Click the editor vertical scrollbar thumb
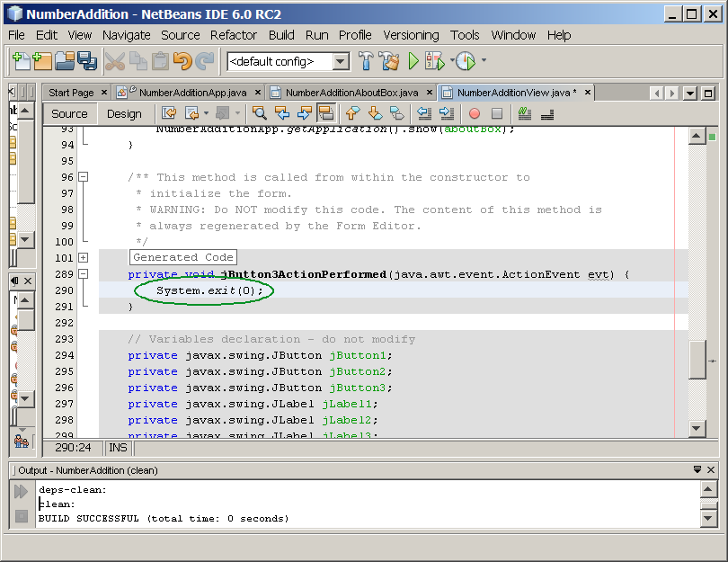Image resolution: width=728 pixels, height=562 pixels. [x=697, y=360]
